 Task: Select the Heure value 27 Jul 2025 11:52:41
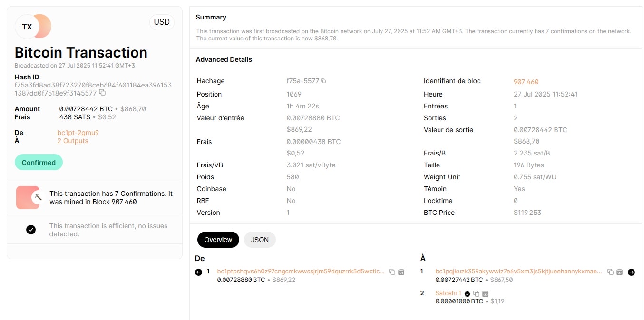click(546, 94)
